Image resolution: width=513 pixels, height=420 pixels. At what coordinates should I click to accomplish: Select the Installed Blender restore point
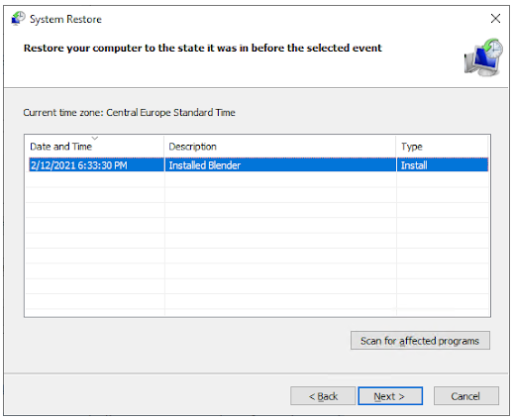(258, 164)
